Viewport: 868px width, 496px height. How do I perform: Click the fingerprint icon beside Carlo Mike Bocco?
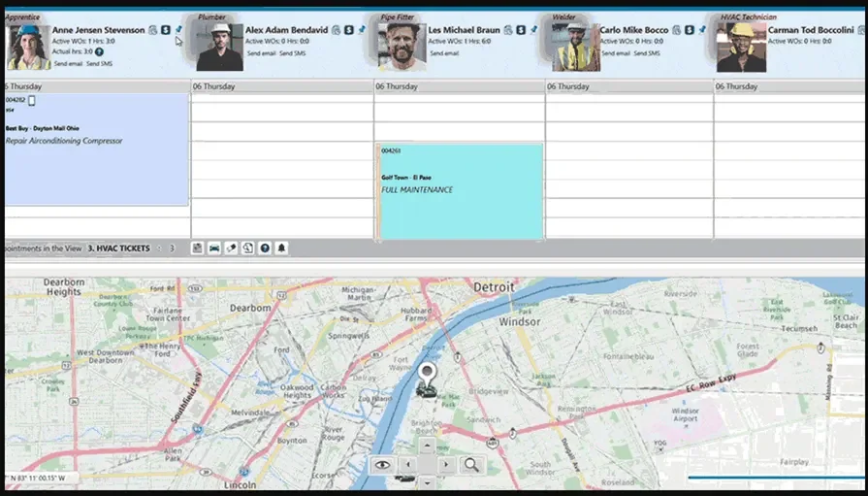[x=677, y=30]
